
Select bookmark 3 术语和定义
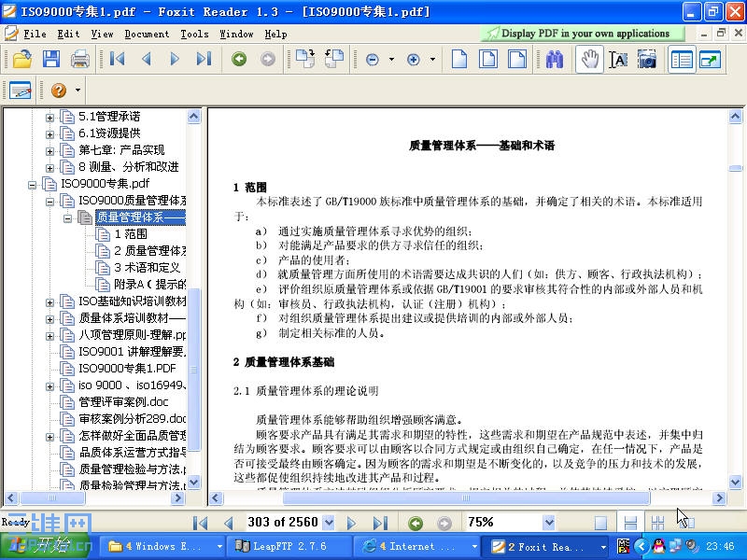point(148,268)
